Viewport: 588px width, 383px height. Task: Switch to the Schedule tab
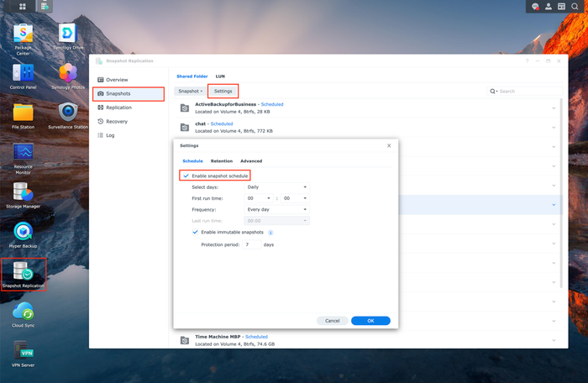point(192,161)
